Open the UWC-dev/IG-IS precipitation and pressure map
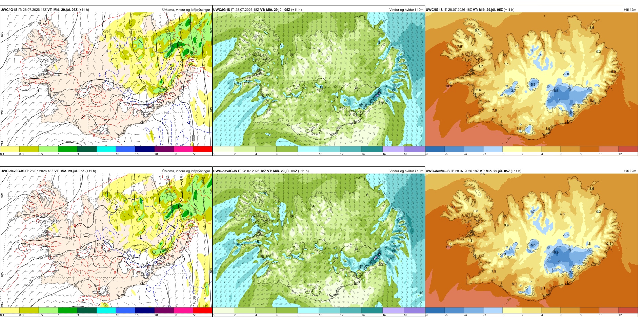Image resolution: width=644 pixels, height=322 pixels. (x=106, y=241)
